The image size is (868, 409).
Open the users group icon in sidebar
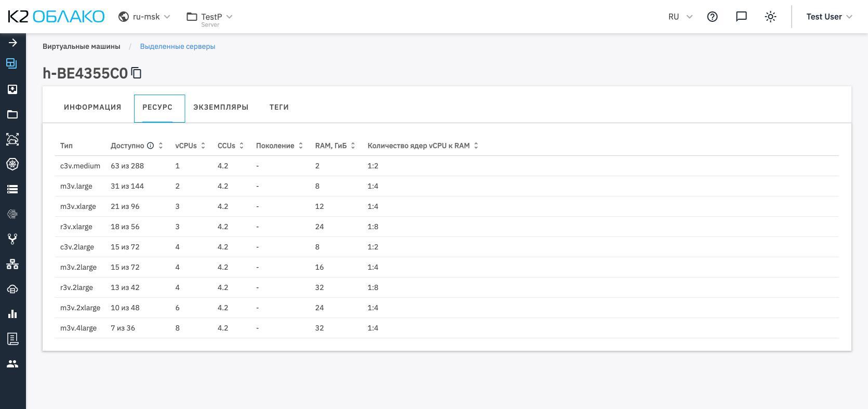12,364
